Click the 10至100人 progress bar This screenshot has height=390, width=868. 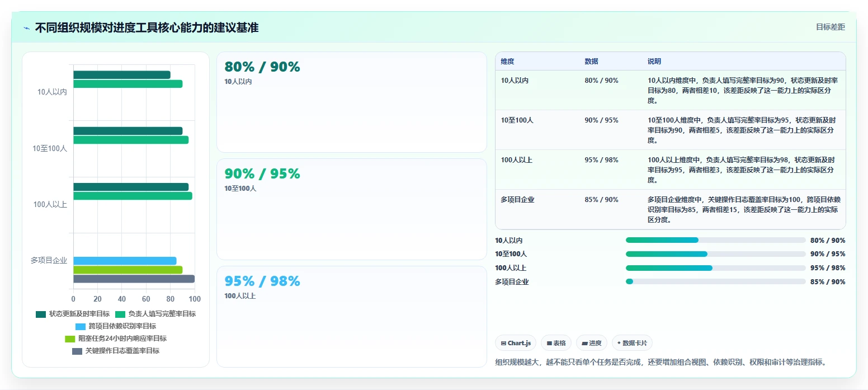coord(715,254)
